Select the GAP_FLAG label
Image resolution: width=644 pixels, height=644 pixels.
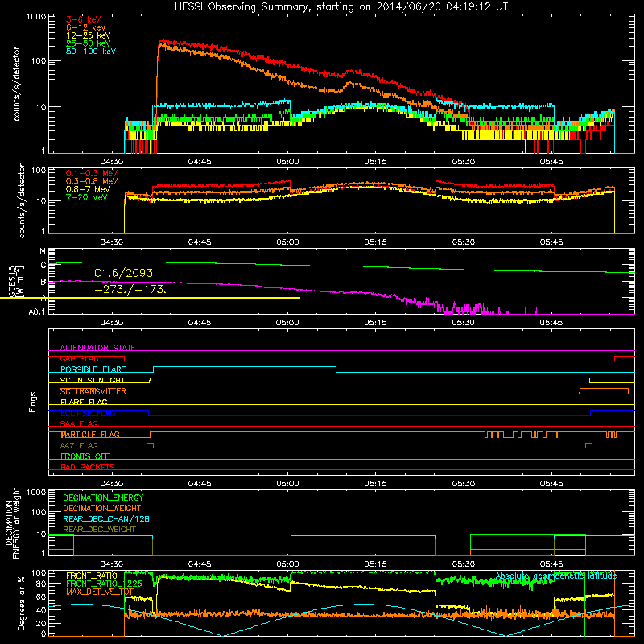(79, 358)
